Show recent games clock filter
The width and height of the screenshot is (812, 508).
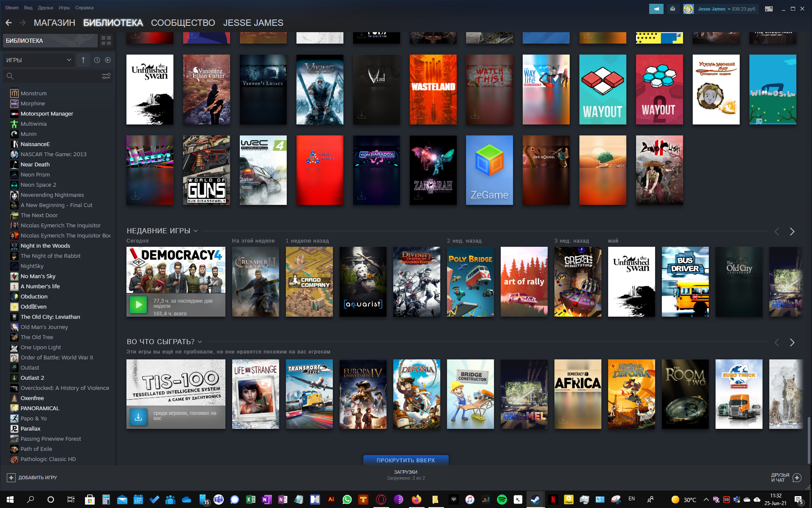pos(97,60)
